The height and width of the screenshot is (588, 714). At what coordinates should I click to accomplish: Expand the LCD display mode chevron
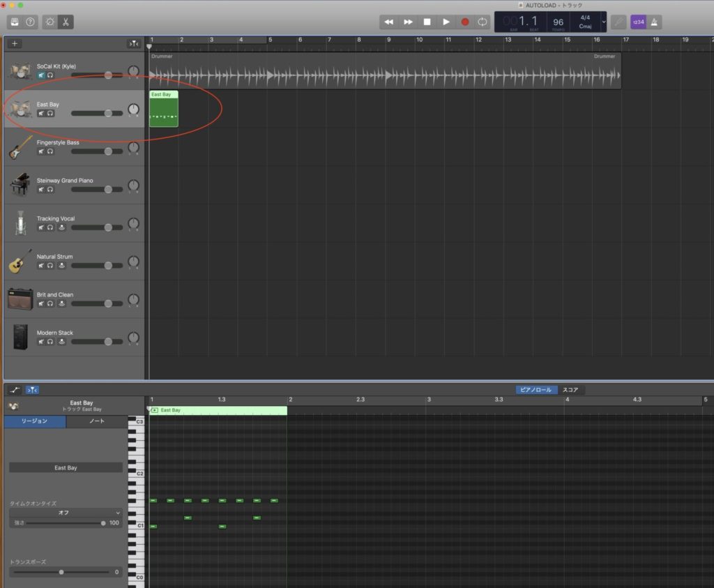click(604, 22)
